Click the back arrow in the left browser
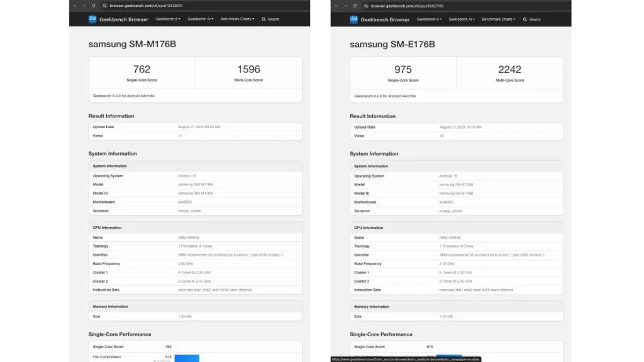Image resolution: width=644 pixels, height=362 pixels. coord(75,6)
